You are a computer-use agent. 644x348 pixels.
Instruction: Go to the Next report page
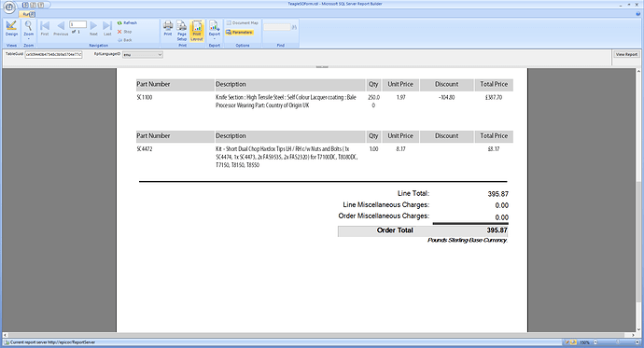point(93,28)
